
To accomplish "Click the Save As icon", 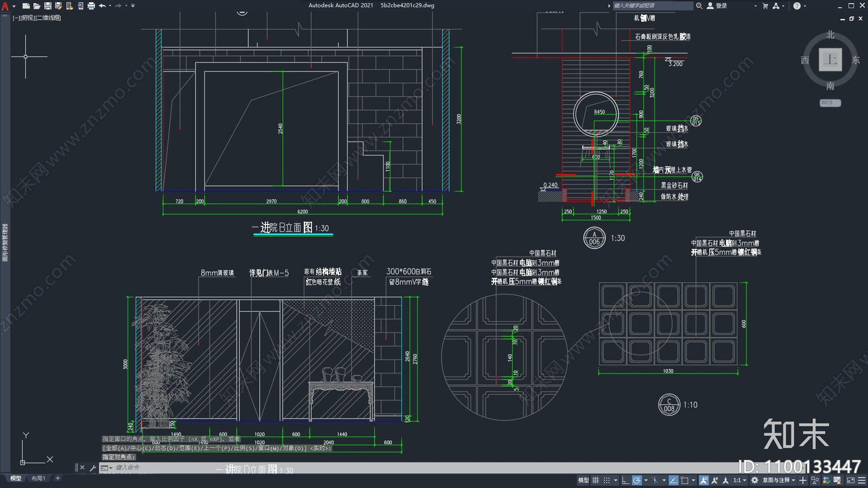I will pos(58,6).
